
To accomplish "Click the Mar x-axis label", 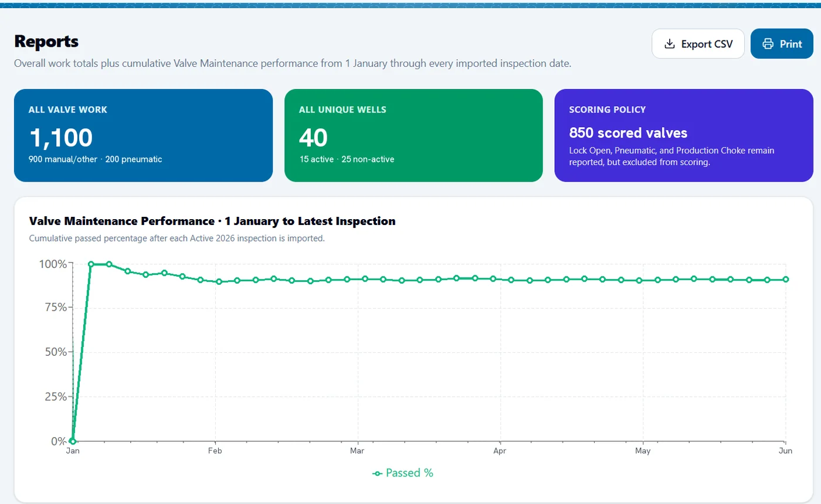I will (x=357, y=451).
